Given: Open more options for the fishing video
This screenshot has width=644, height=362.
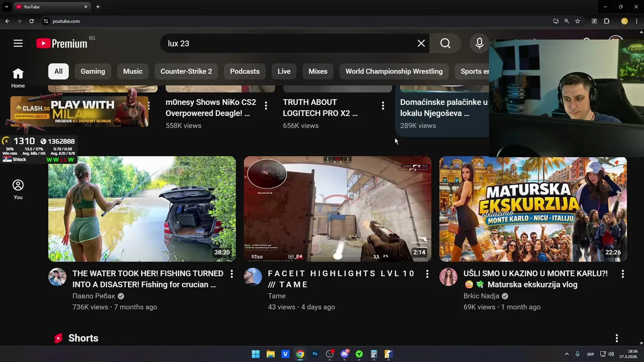Looking at the screenshot, I should pyautogui.click(x=231, y=274).
